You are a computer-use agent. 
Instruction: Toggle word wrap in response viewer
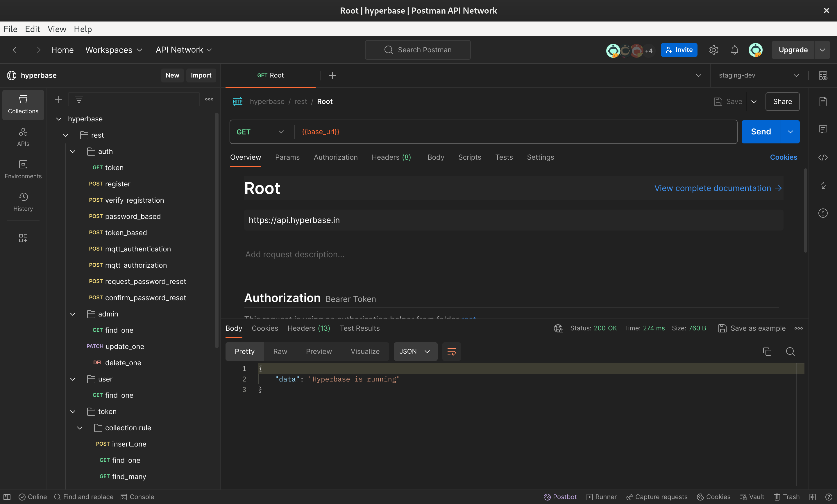pyautogui.click(x=451, y=351)
